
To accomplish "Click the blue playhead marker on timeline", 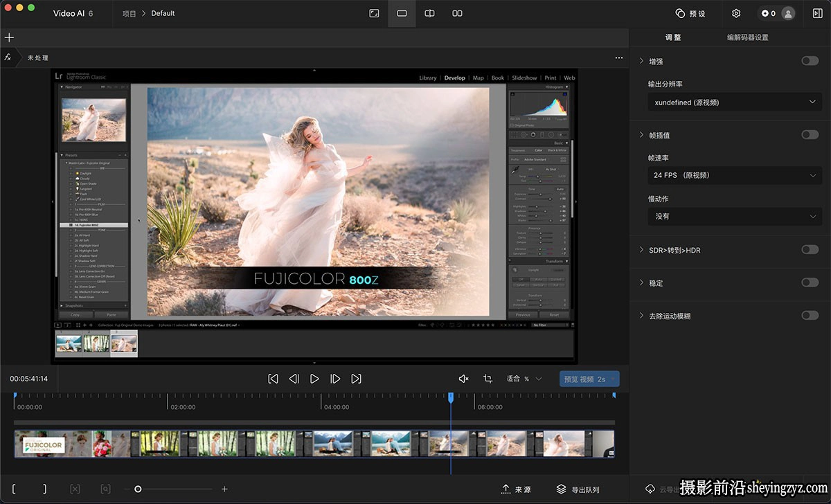I will point(451,397).
